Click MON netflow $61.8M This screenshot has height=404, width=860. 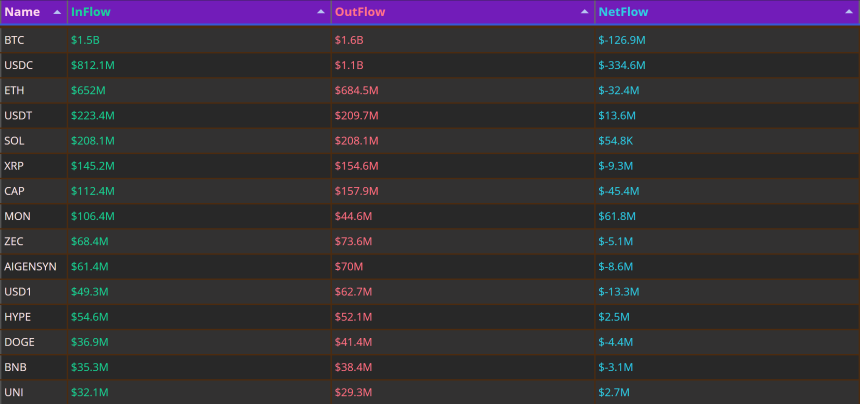(x=617, y=217)
